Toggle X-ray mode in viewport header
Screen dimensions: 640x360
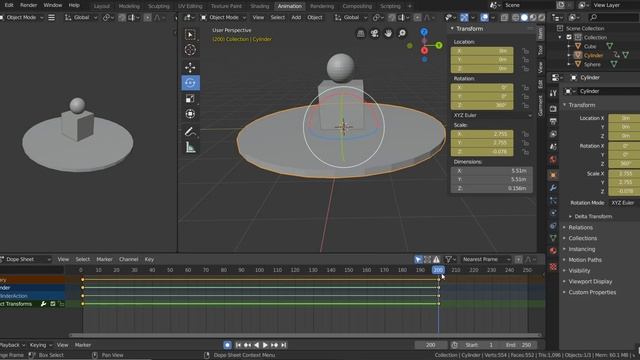pyautogui.click(x=504, y=18)
